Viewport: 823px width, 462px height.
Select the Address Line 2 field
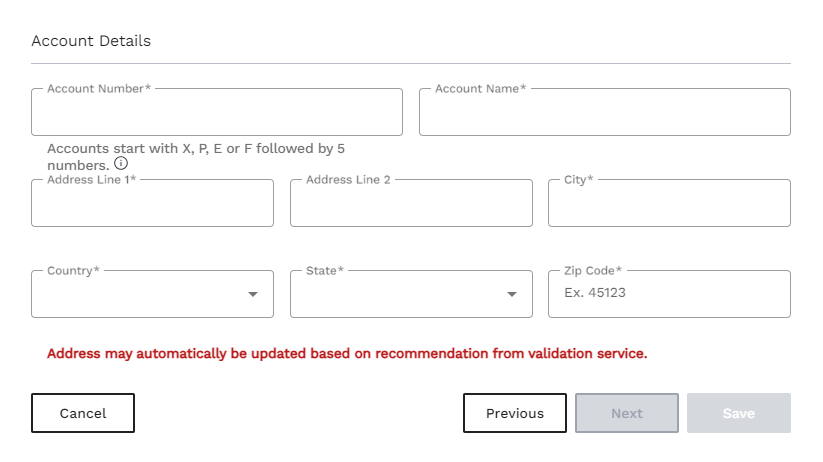click(411, 203)
